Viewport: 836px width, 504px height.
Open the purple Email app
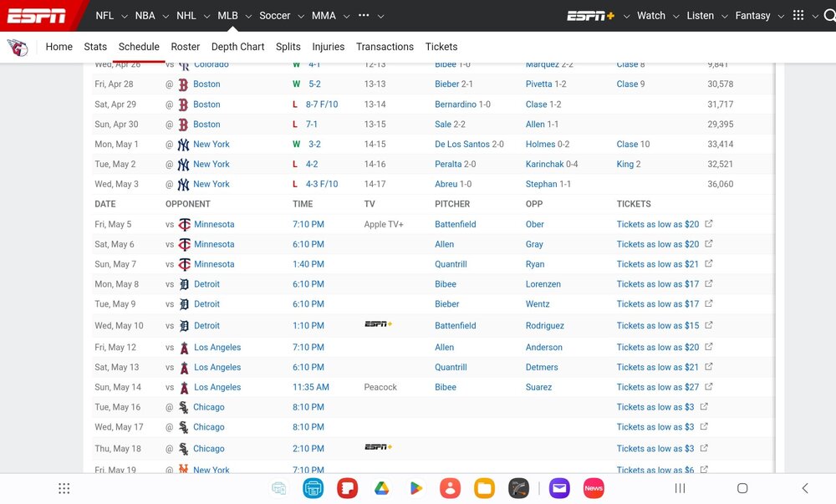[x=559, y=488]
